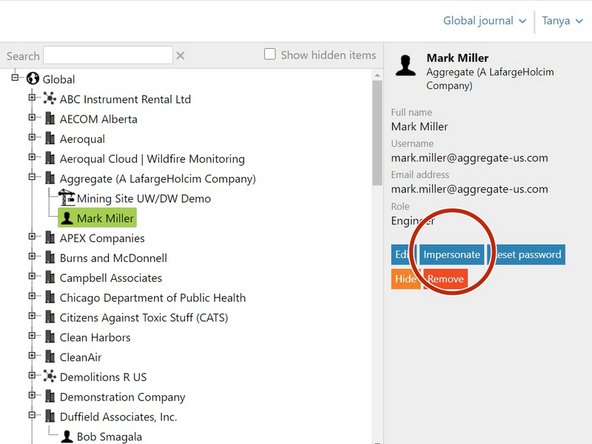This screenshot has width=592, height=444.
Task: Click the Reset password button
Action: coord(527,254)
